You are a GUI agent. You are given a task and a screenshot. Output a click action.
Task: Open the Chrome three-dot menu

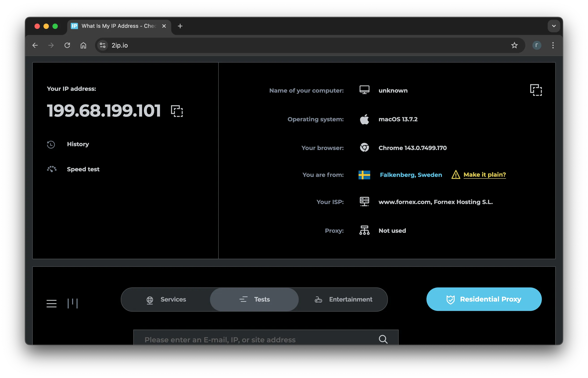(x=553, y=46)
